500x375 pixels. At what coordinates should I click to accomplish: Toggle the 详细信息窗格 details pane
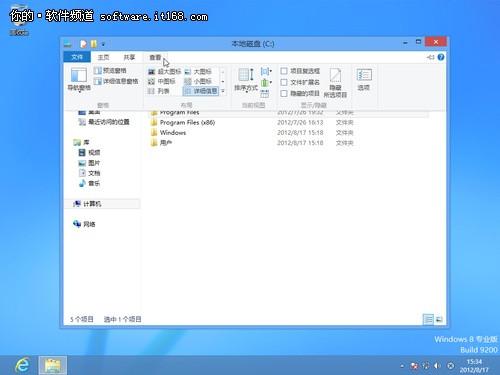[116, 81]
